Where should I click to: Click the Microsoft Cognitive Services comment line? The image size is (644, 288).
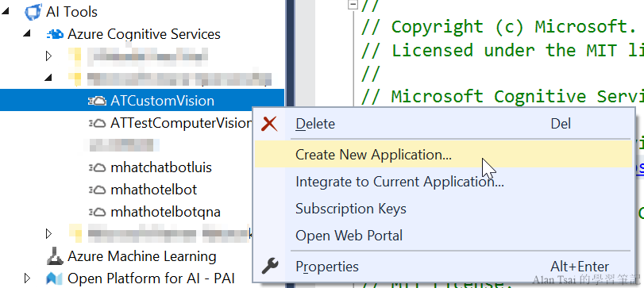tap(503, 97)
